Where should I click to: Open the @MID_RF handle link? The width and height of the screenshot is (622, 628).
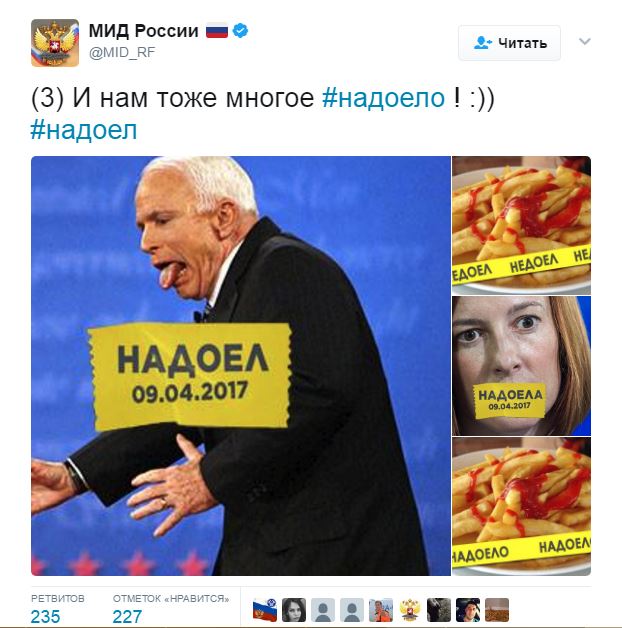(x=122, y=52)
